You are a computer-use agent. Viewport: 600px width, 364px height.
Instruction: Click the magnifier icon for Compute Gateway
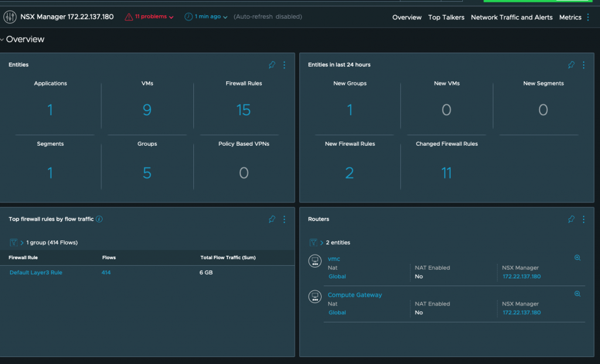577,294
